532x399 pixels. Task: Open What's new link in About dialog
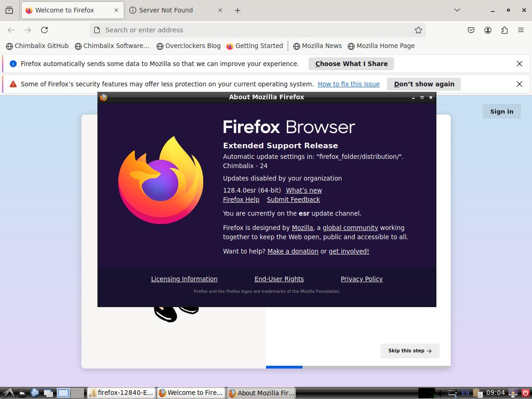(304, 190)
